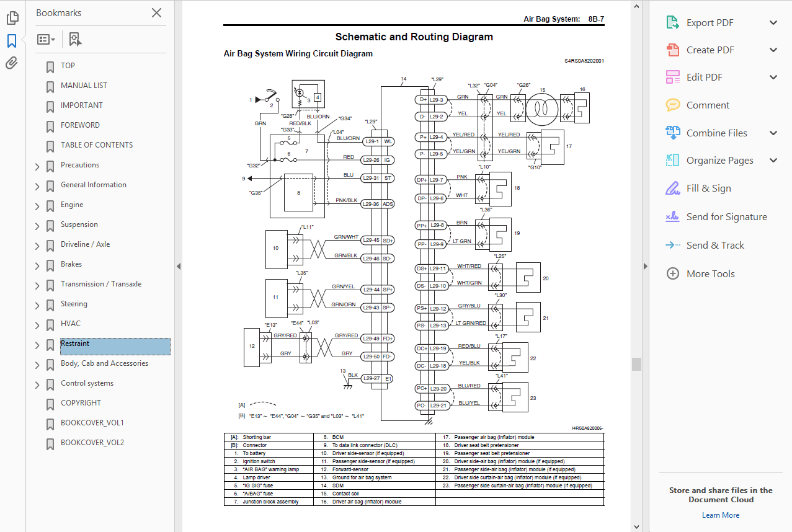Expand the Create PDF options chevron
This screenshot has height=532, width=792.
(773, 50)
